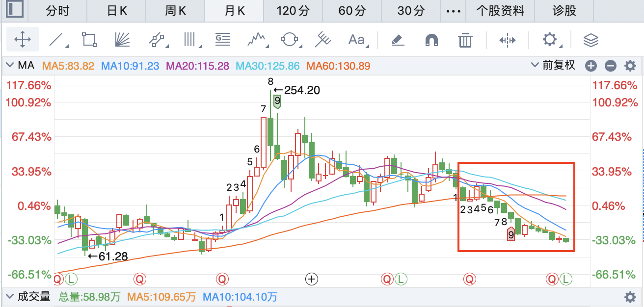Collapse the MA indicator panel
The height and width of the screenshot is (307, 644).
[x=10, y=65]
